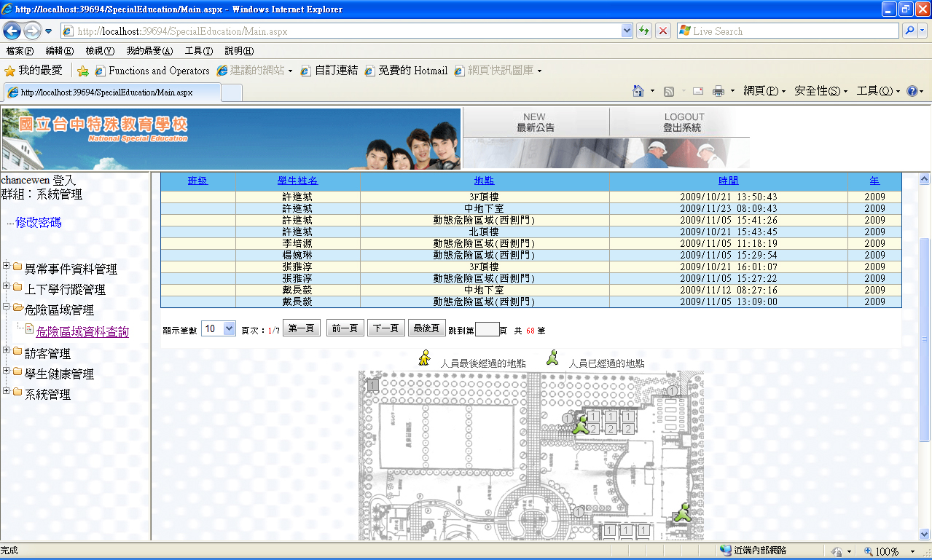The image size is (932, 560).
Task: Click the printer icon in command bar
Action: coord(718,91)
